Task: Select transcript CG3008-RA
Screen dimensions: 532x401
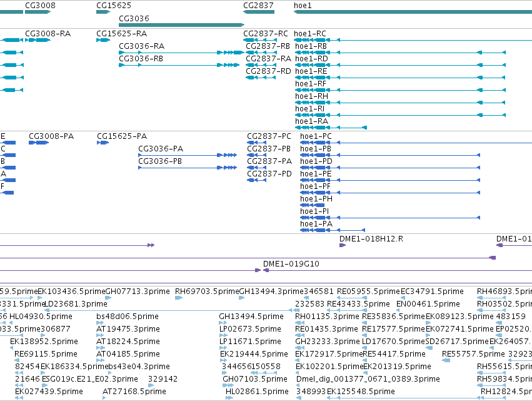Action: click(48, 34)
